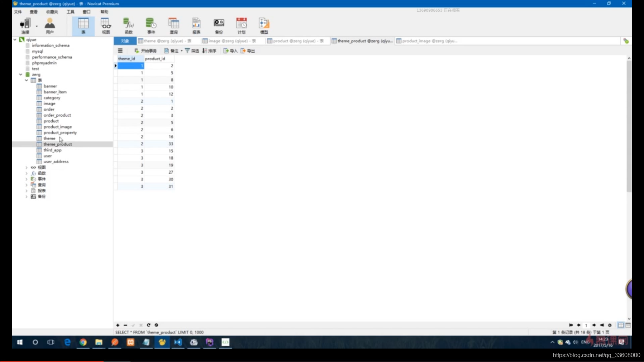Open the Tools (工具) menu
Image resolution: width=644 pixels, height=362 pixels.
pyautogui.click(x=70, y=12)
